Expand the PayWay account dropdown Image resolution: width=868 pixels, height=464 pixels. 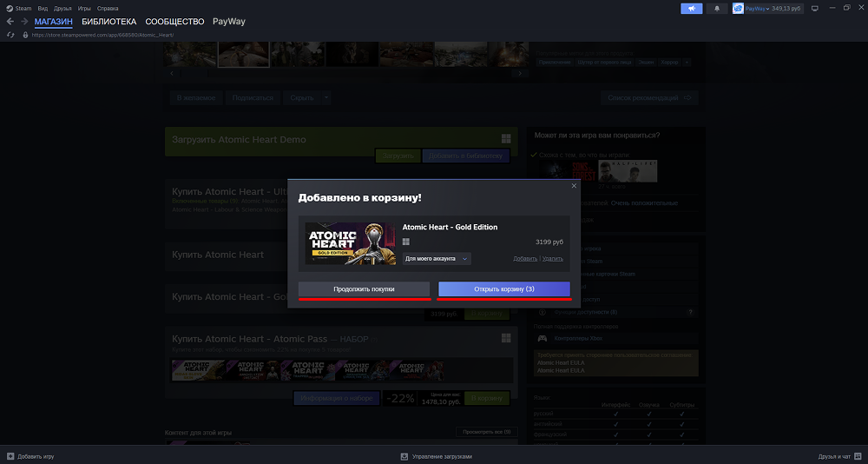(x=757, y=9)
